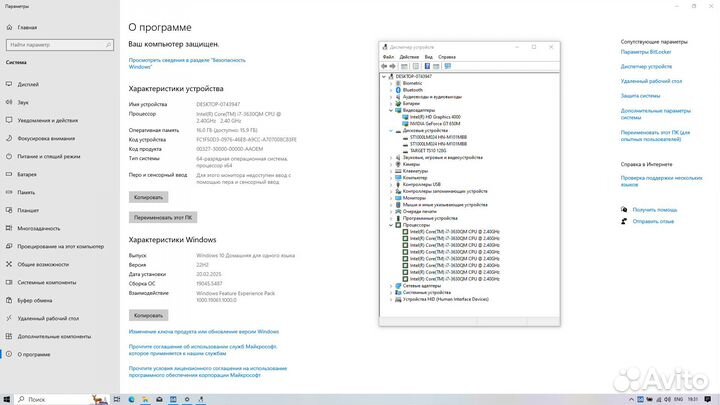Expand Мониторы category

coord(391,198)
